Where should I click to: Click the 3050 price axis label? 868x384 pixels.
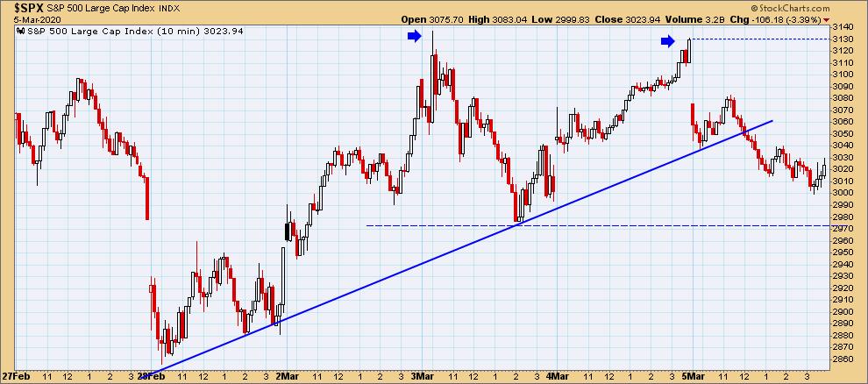pos(842,134)
